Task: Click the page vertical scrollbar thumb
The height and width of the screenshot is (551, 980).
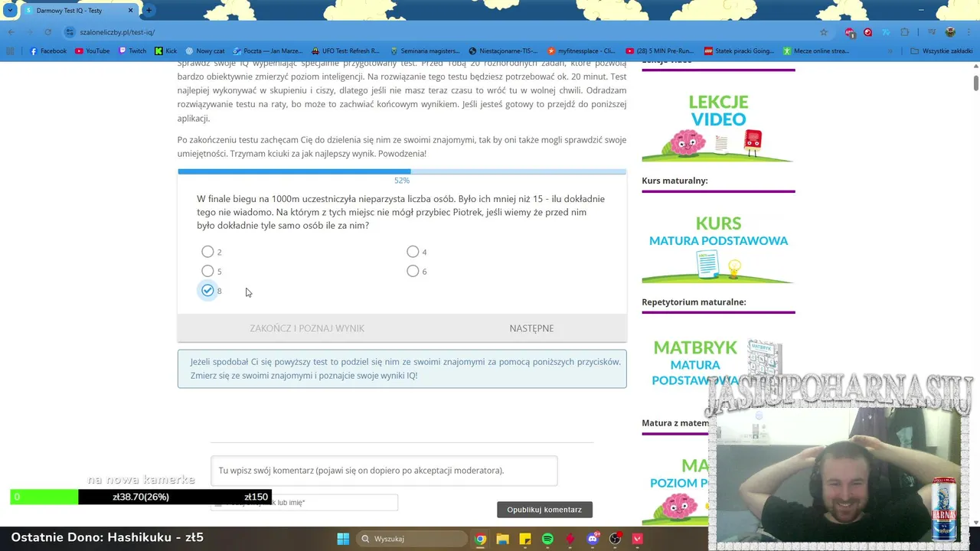Action: (x=975, y=83)
